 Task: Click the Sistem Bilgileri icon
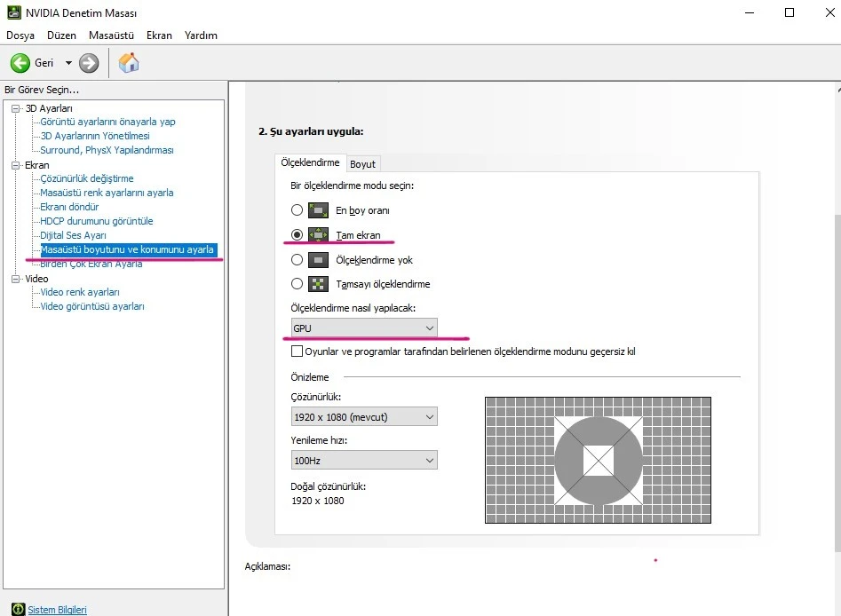(x=19, y=610)
